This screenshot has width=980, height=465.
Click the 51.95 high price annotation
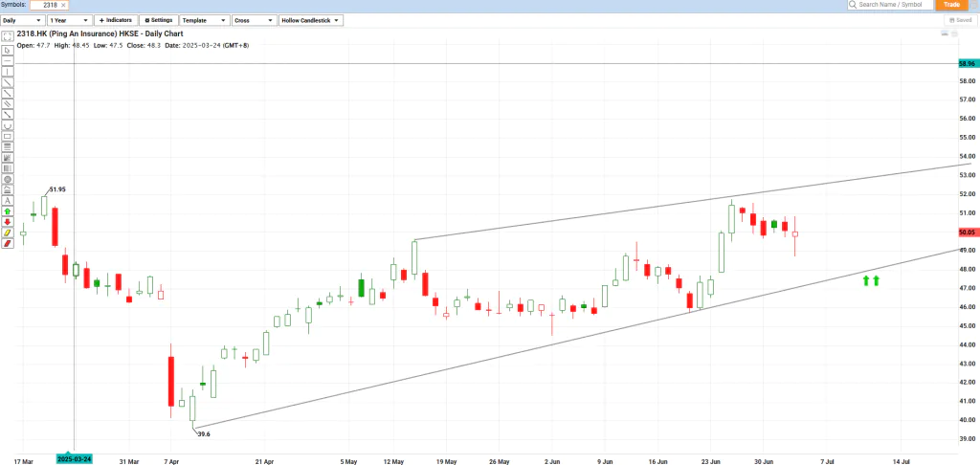pyautogui.click(x=57, y=188)
